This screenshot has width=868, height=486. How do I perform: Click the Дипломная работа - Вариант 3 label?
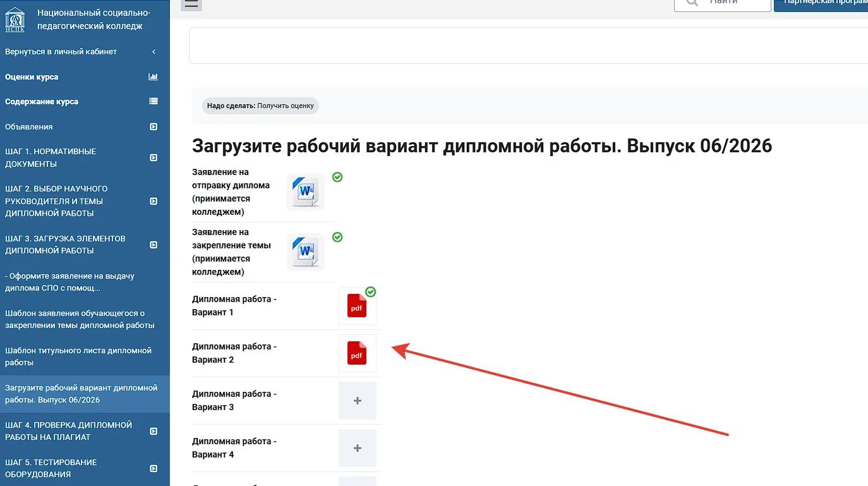click(x=234, y=401)
